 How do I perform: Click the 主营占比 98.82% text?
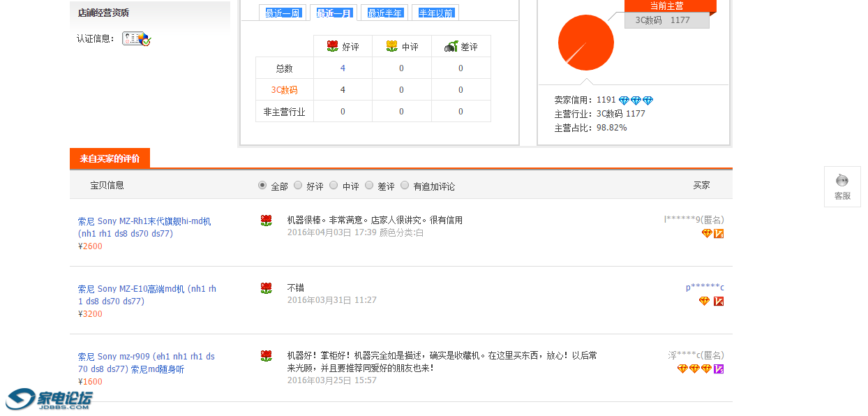coord(590,128)
